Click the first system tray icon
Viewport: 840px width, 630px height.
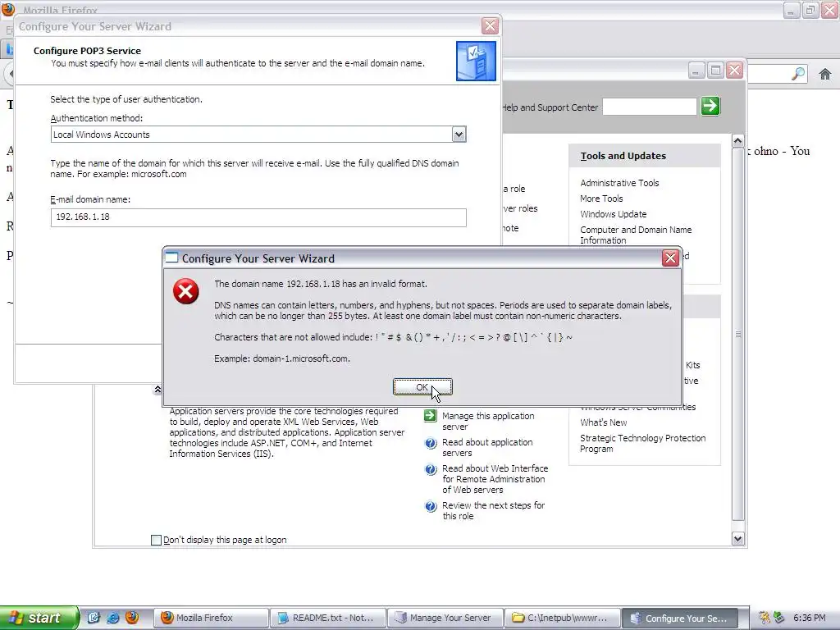(x=765, y=618)
